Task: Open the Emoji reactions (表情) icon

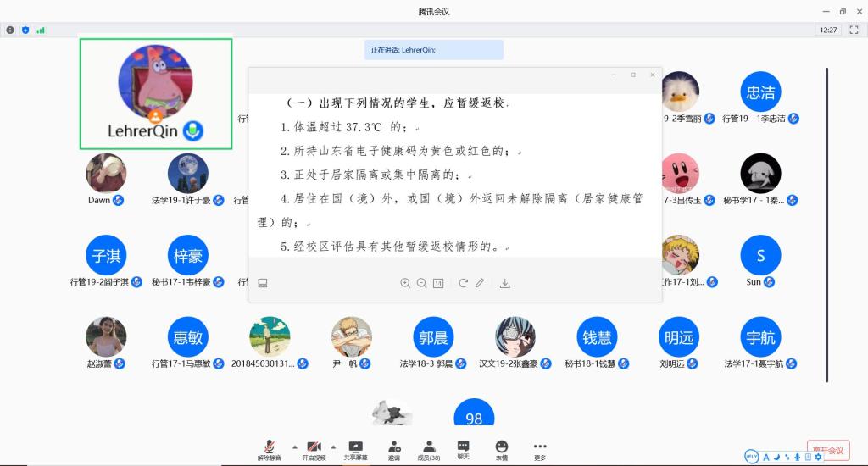Action: (502, 449)
